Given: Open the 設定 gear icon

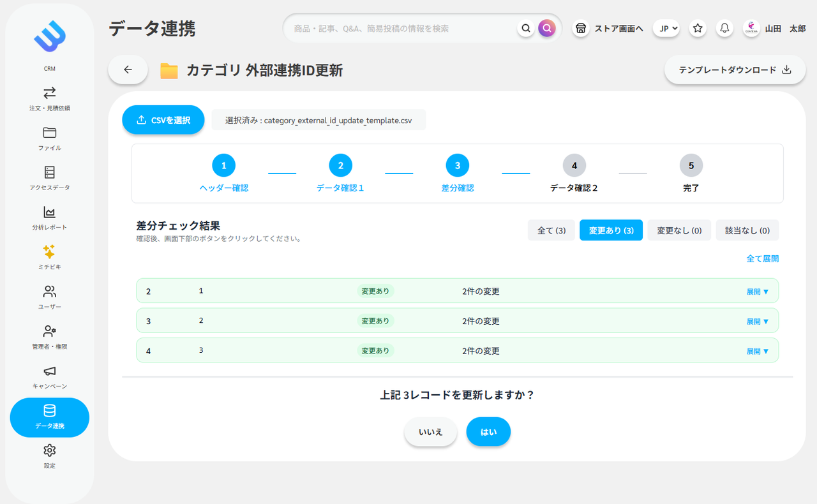Looking at the screenshot, I should coord(49,450).
